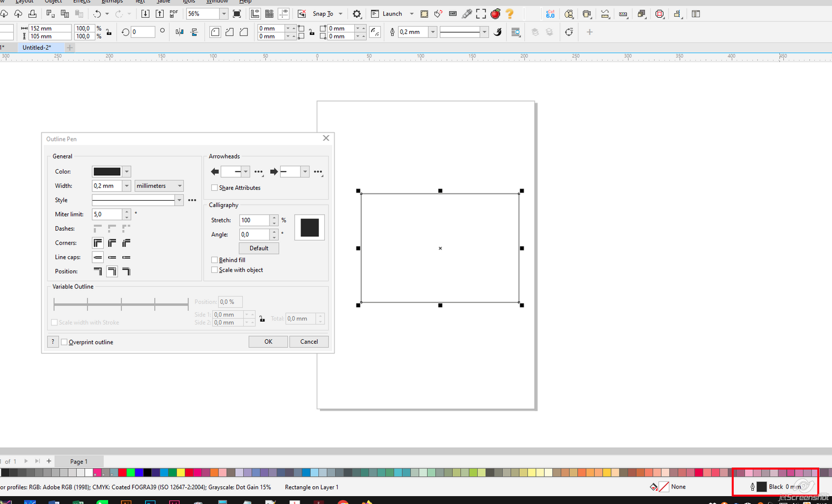Enable the Behind fill checkbox
The image size is (832, 504).
click(215, 260)
